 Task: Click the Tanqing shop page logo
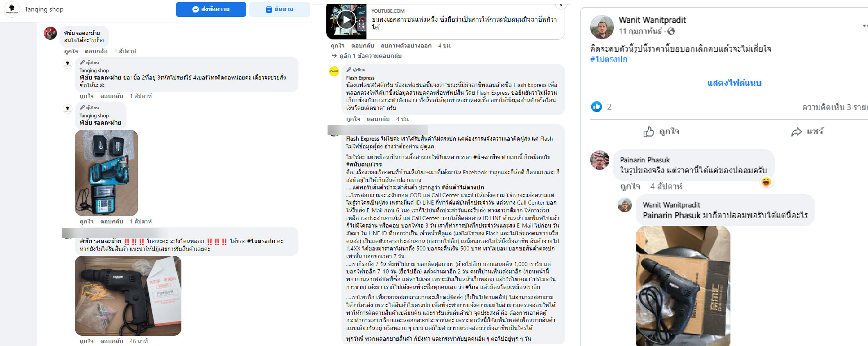coord(12,9)
